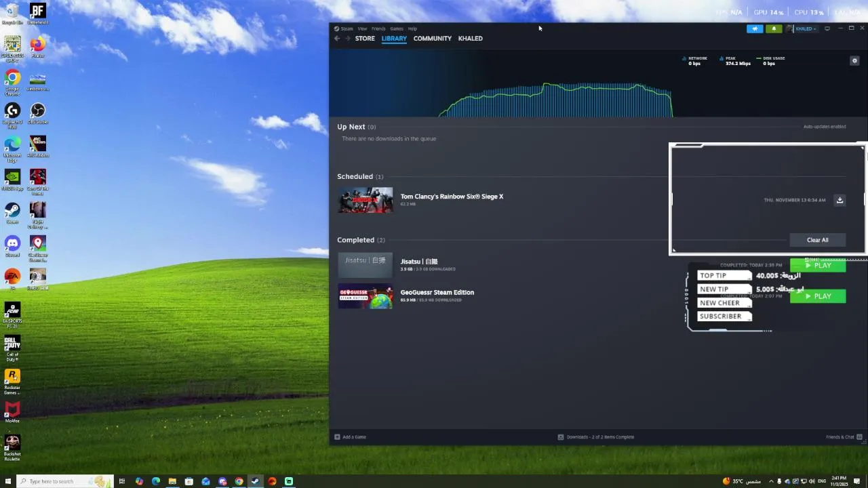Click the Auto-updates enabled text
Image resolution: width=868 pixels, height=488 pixels.
pyautogui.click(x=825, y=127)
